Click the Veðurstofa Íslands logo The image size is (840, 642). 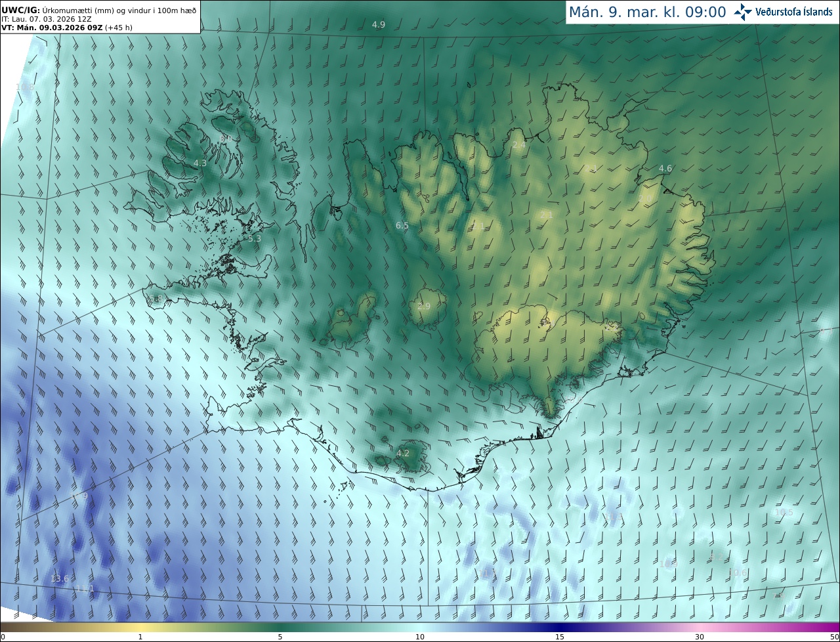click(783, 12)
